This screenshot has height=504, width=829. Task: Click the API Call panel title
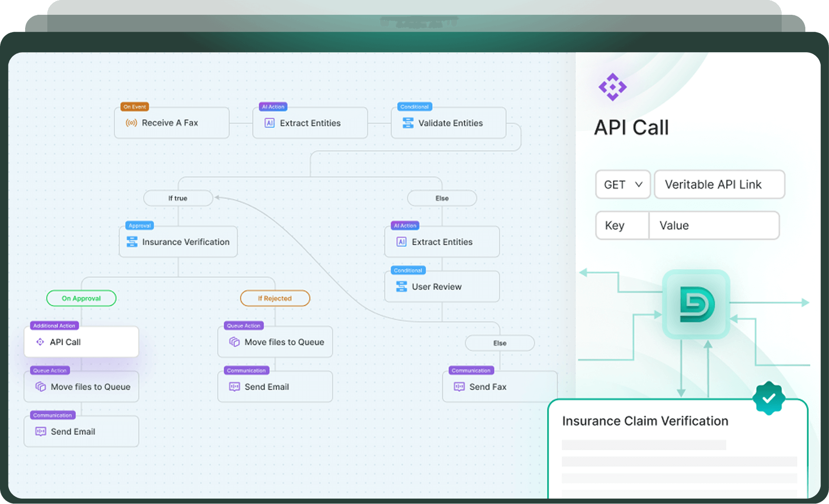click(631, 127)
